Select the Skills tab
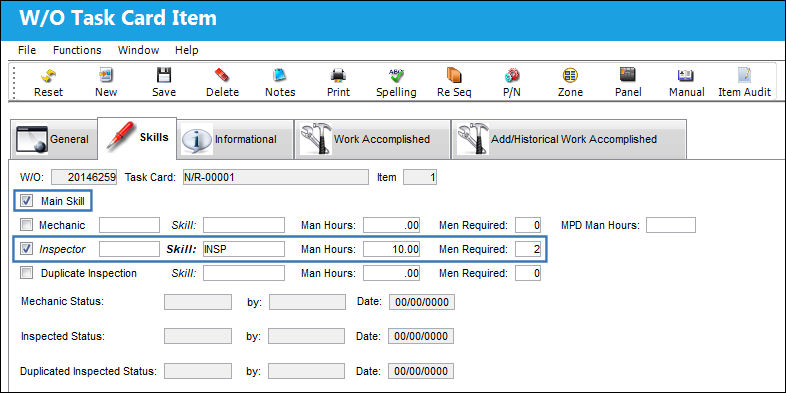Image resolution: width=786 pixels, height=393 pixels. (x=137, y=138)
